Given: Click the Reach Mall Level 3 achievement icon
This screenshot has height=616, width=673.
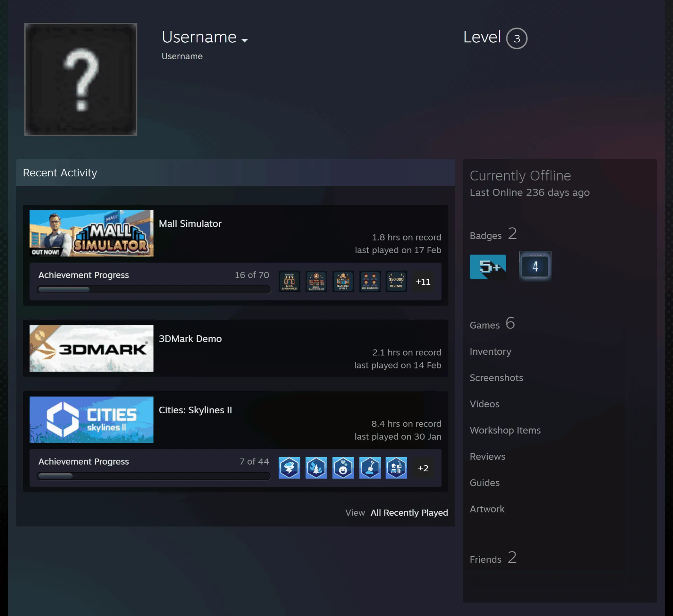Looking at the screenshot, I should point(343,281).
